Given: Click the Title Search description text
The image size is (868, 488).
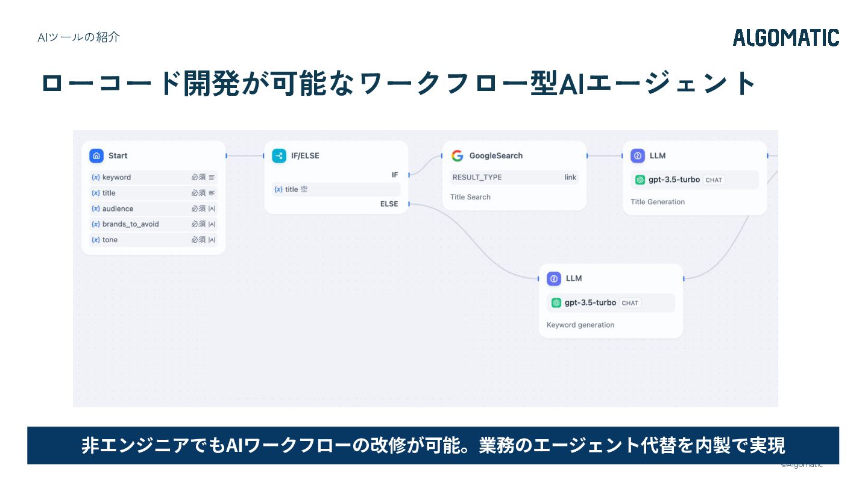Looking at the screenshot, I should tap(470, 197).
